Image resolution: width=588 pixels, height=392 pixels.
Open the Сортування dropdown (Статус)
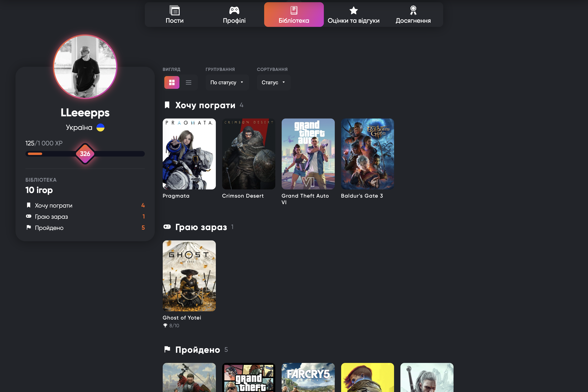pos(273,82)
